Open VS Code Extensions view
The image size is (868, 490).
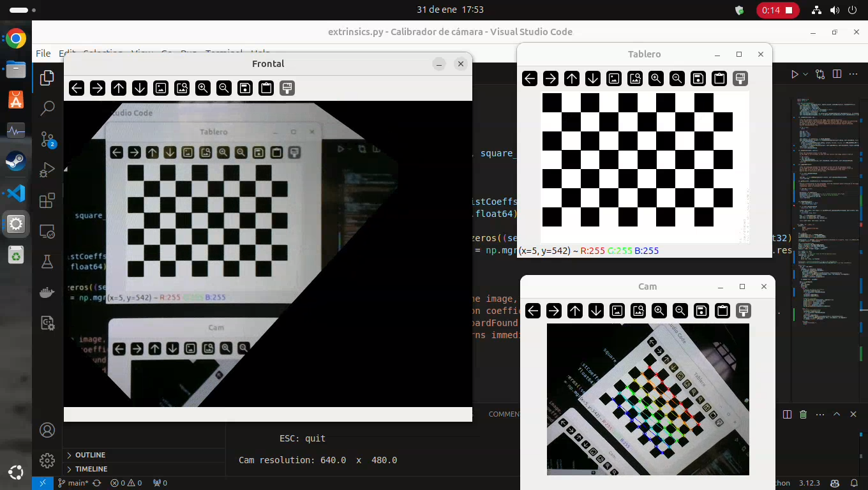[x=47, y=201]
